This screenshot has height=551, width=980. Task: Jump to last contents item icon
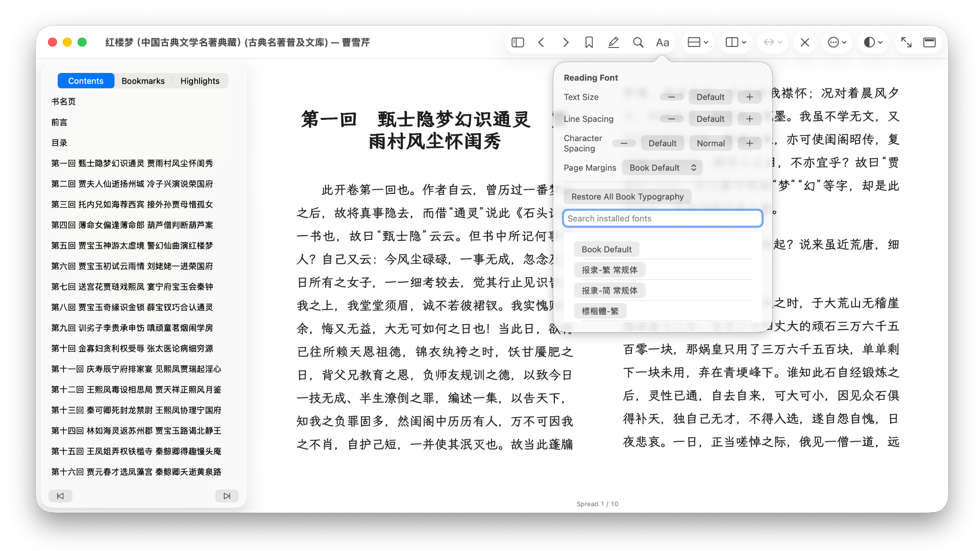227,496
